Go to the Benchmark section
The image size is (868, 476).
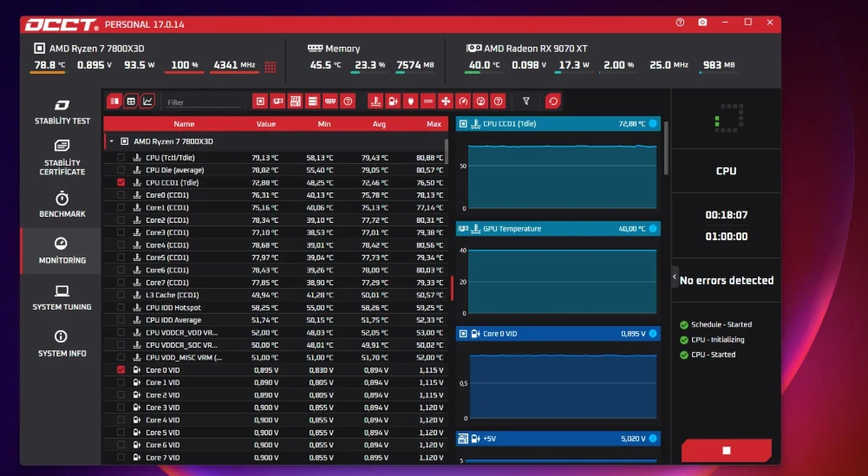[62, 205]
